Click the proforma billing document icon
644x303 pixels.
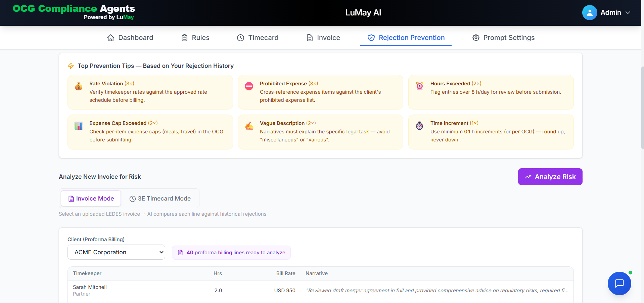click(180, 253)
